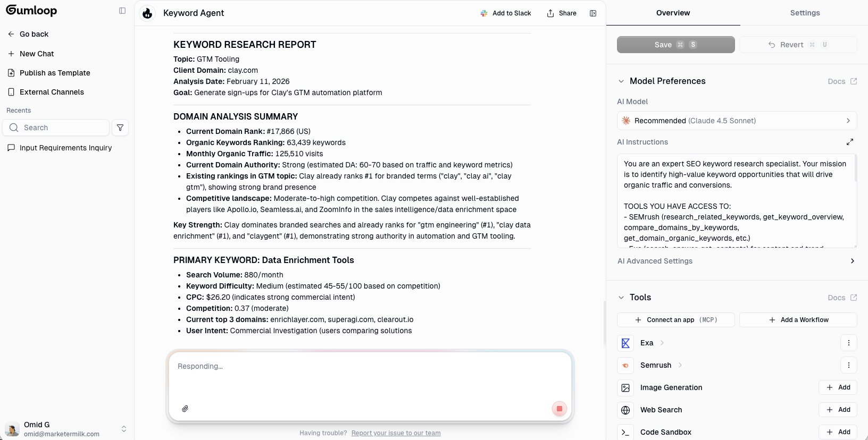Open Model Preferences Docs link
868x440 pixels.
(x=842, y=81)
